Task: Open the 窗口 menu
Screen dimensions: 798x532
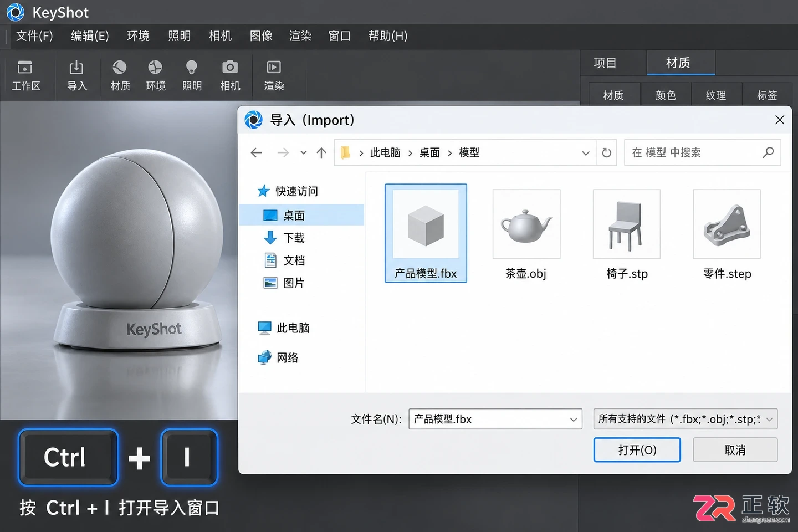Action: (x=340, y=36)
